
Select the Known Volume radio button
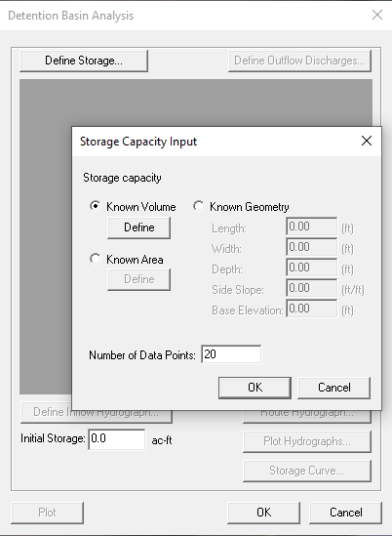coord(96,206)
